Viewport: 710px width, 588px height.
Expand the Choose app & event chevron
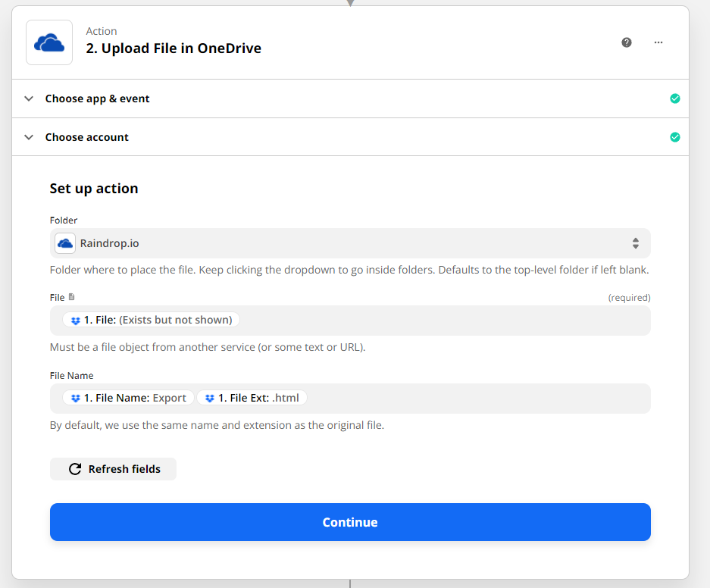[29, 99]
